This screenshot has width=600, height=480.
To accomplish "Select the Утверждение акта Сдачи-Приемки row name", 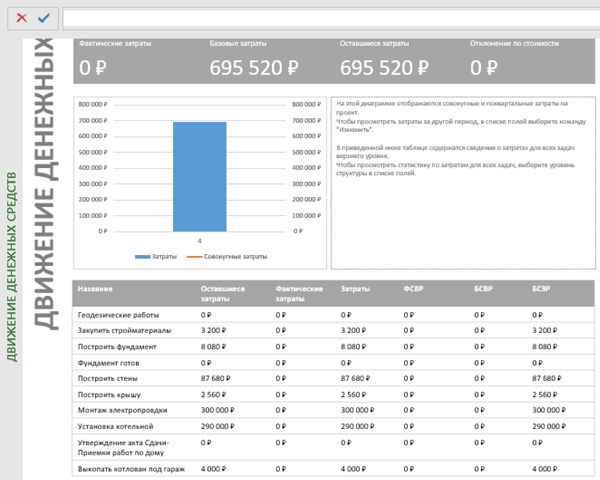I will (x=123, y=447).
